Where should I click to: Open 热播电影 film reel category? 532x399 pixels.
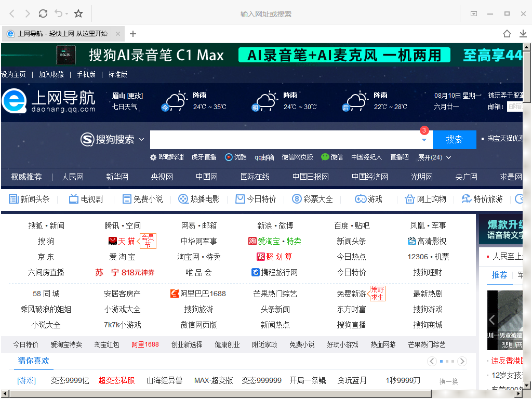click(199, 199)
